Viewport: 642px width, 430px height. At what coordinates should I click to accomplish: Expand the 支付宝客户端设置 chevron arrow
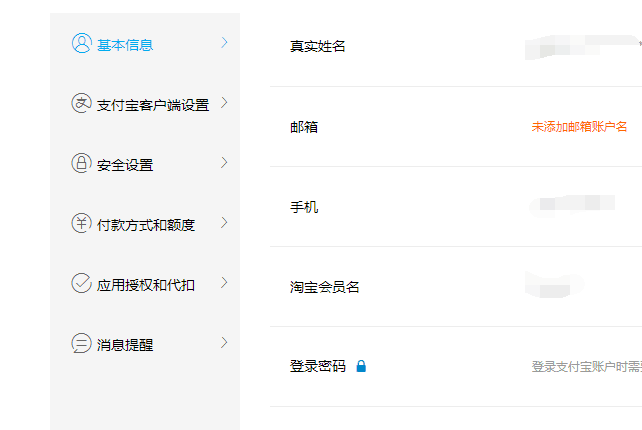coord(224,102)
